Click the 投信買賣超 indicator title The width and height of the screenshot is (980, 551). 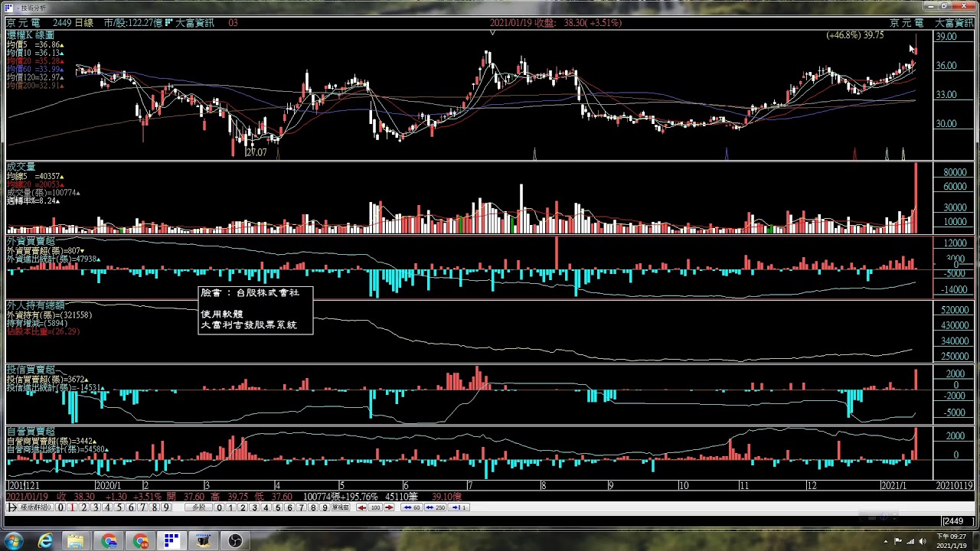31,370
